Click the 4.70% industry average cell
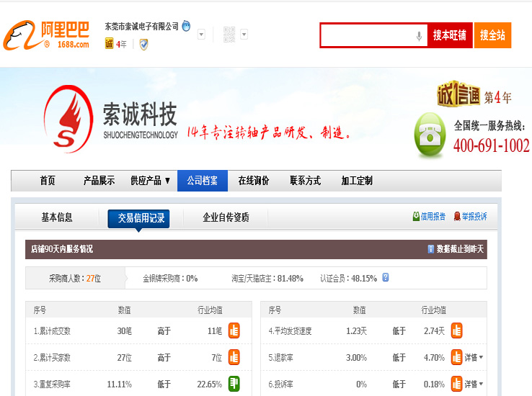The height and width of the screenshot is (396, 532). point(434,357)
